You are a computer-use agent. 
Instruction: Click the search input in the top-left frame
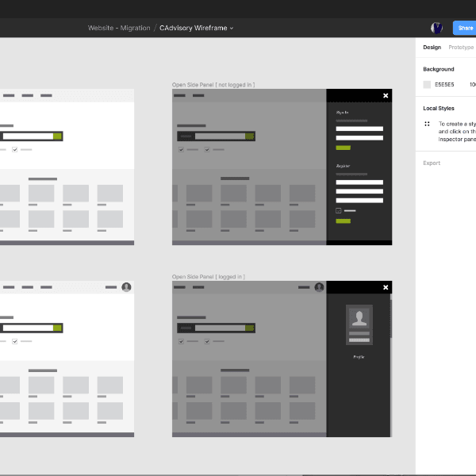28,136
